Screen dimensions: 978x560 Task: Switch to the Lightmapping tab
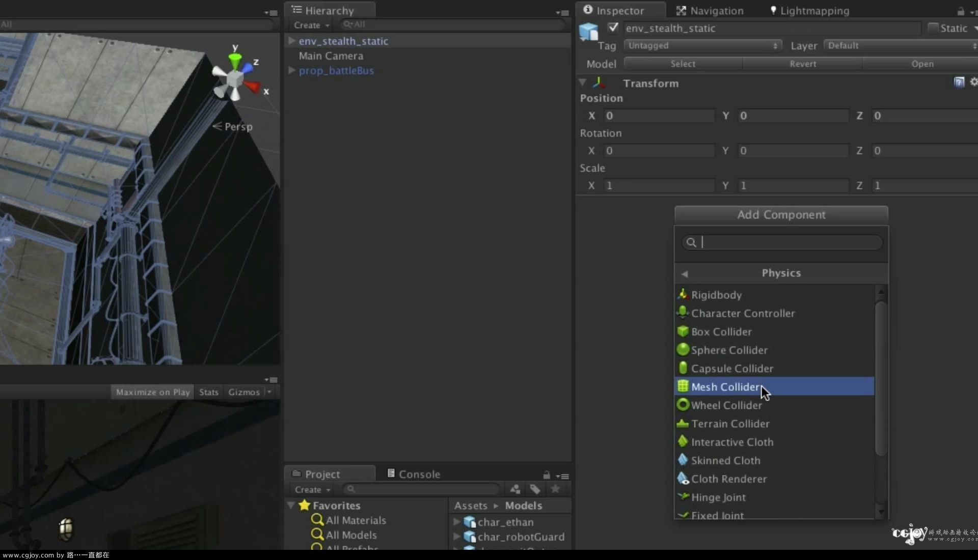[809, 11]
